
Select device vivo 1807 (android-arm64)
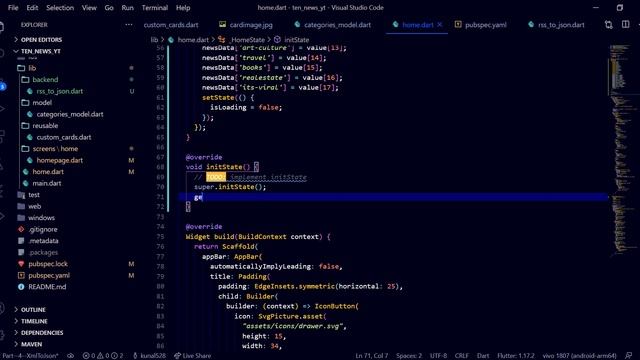(579, 356)
